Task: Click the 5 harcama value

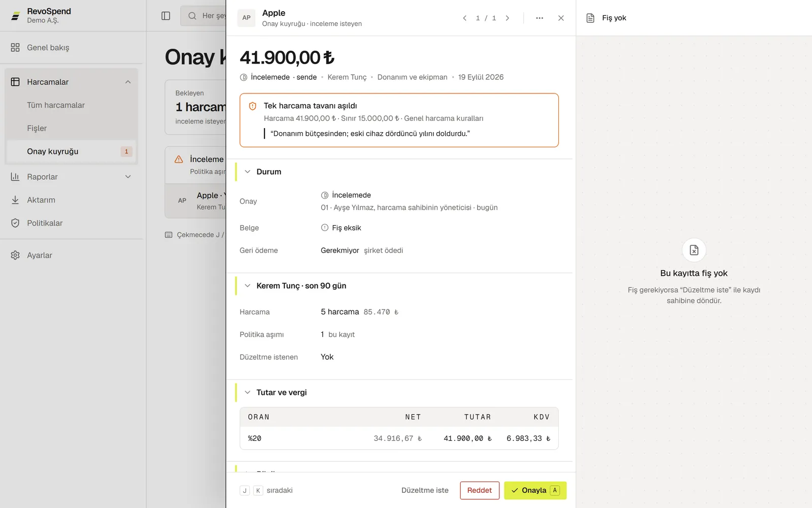Action: pos(340,312)
